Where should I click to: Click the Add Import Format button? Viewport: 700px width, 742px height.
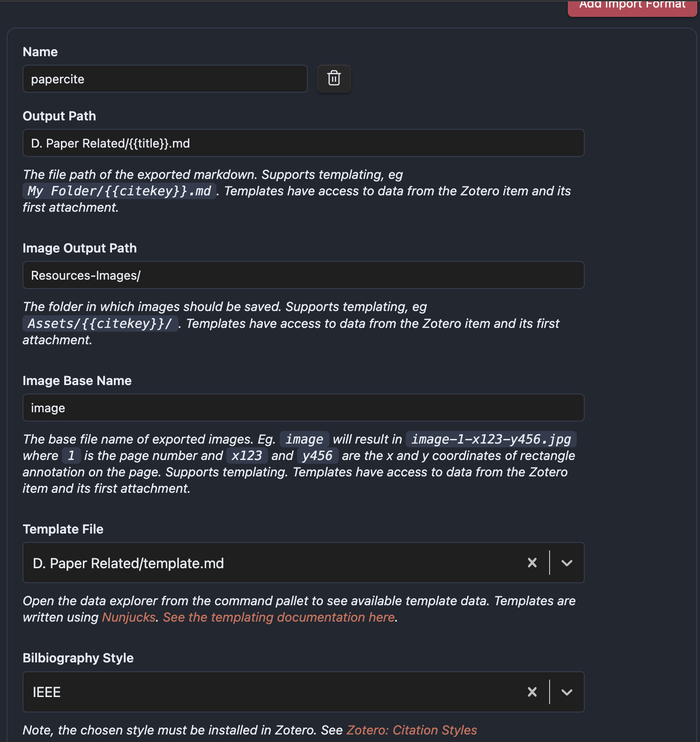click(x=632, y=6)
